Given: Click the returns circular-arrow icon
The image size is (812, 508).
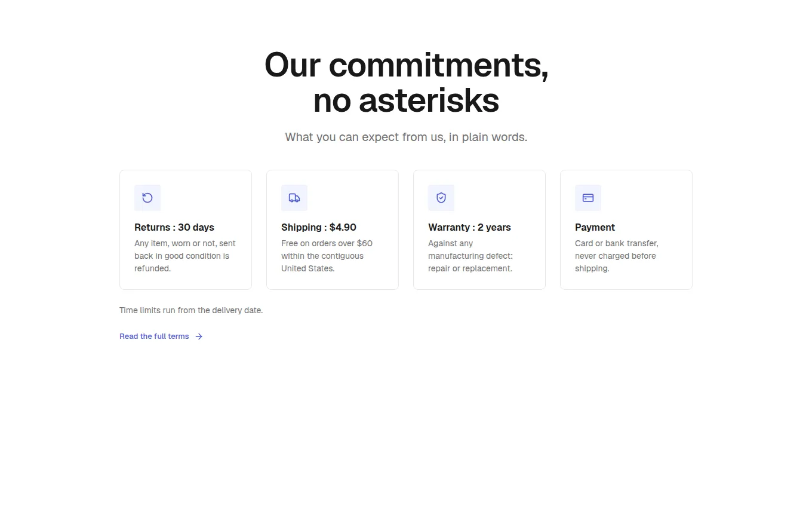Looking at the screenshot, I should (x=147, y=198).
